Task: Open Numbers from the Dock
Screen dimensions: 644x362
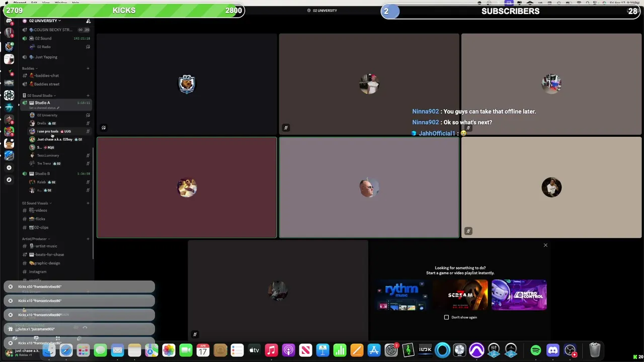Action: 340,350
